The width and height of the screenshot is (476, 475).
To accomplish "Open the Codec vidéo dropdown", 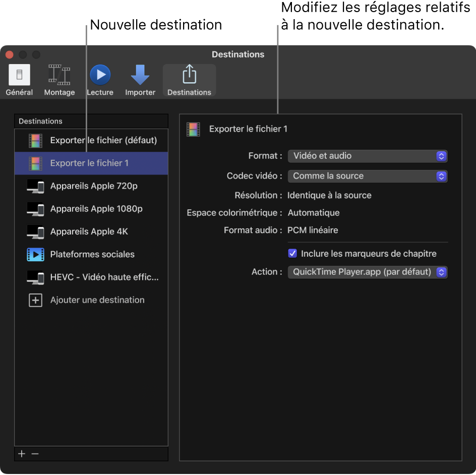I will click(367, 176).
